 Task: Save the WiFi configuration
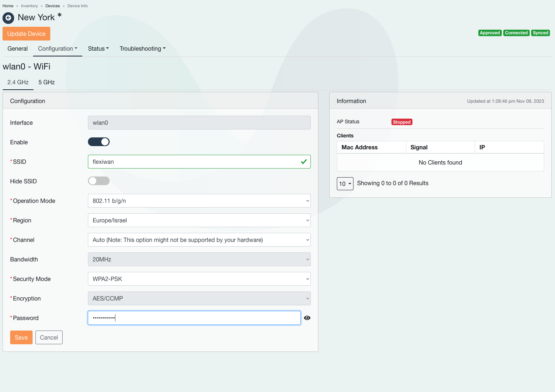(21, 337)
